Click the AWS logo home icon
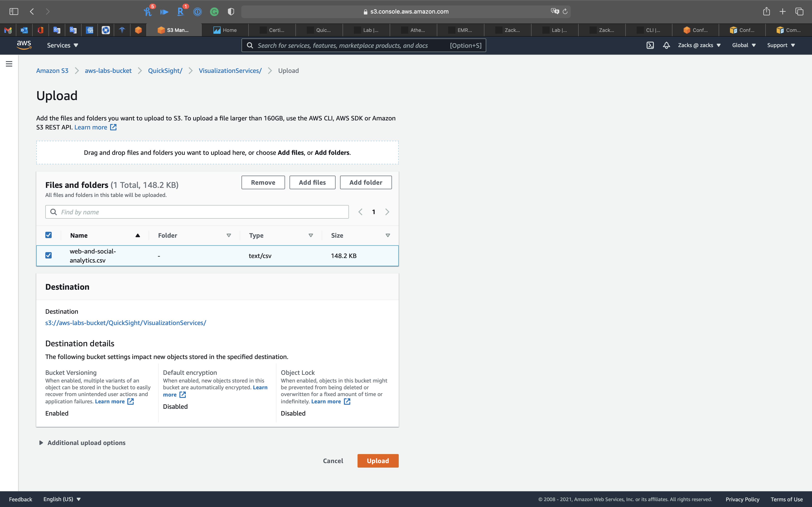 pyautogui.click(x=24, y=45)
